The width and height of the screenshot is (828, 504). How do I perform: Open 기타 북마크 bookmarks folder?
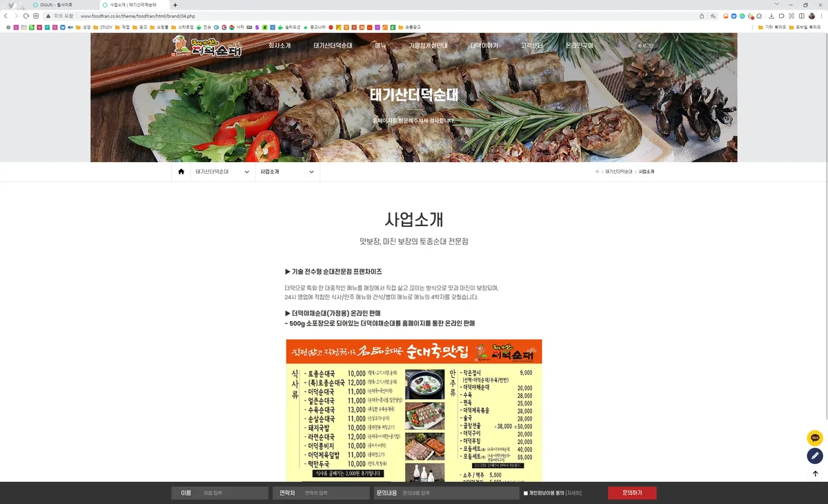tap(772, 27)
